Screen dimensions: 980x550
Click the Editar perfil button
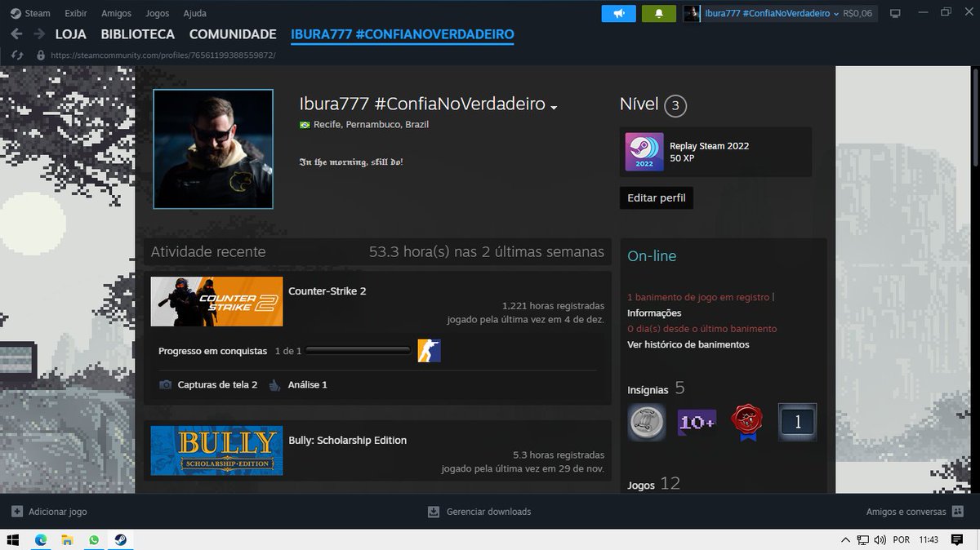click(656, 197)
